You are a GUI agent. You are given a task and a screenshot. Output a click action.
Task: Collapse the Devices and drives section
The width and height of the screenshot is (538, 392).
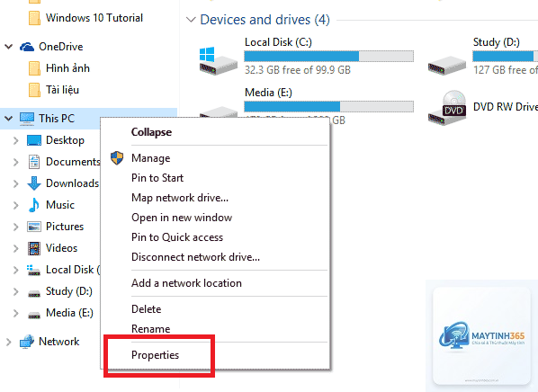coord(191,20)
